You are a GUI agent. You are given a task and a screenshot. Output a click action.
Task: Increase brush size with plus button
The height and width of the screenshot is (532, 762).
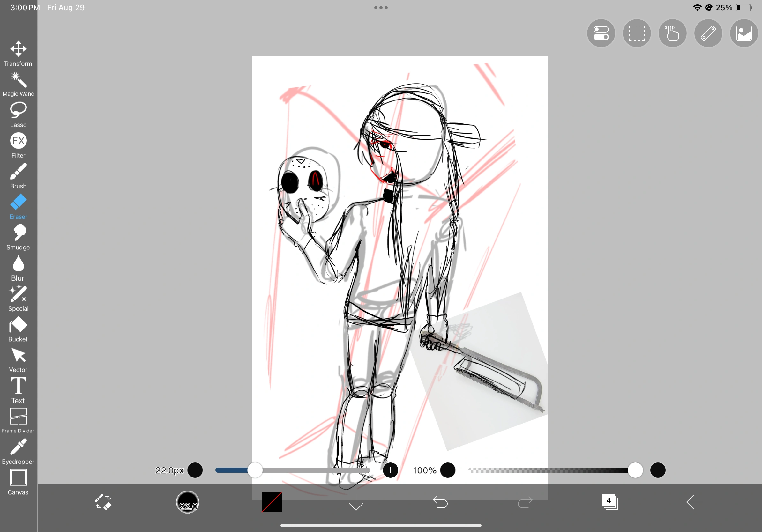coord(390,470)
